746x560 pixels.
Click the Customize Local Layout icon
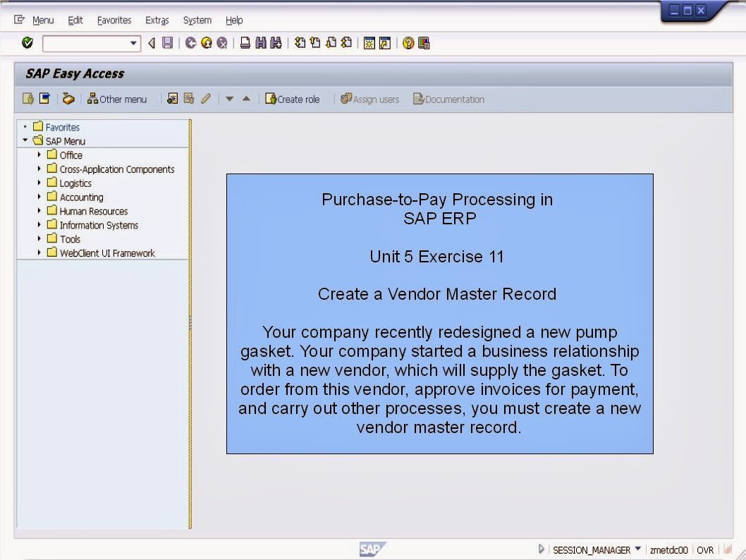[x=424, y=43]
